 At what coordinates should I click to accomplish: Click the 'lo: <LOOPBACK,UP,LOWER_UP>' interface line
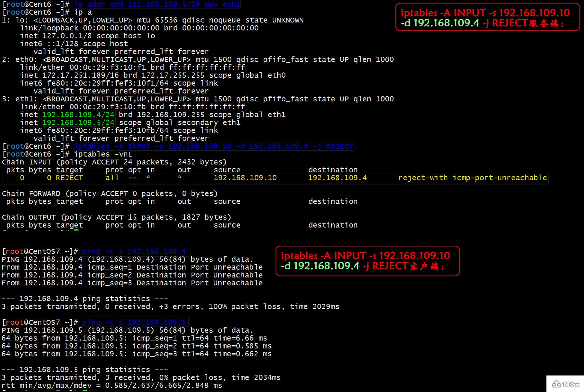pos(153,20)
